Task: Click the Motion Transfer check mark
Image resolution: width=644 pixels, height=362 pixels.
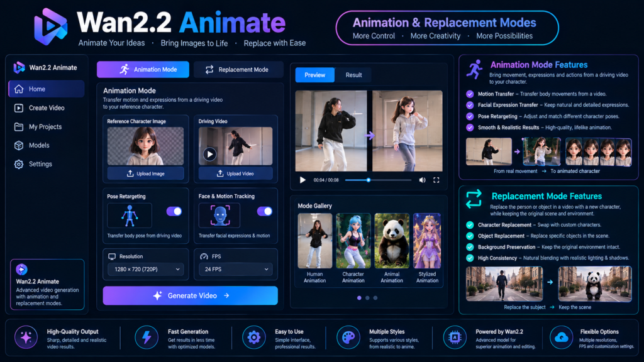Action: (x=470, y=94)
